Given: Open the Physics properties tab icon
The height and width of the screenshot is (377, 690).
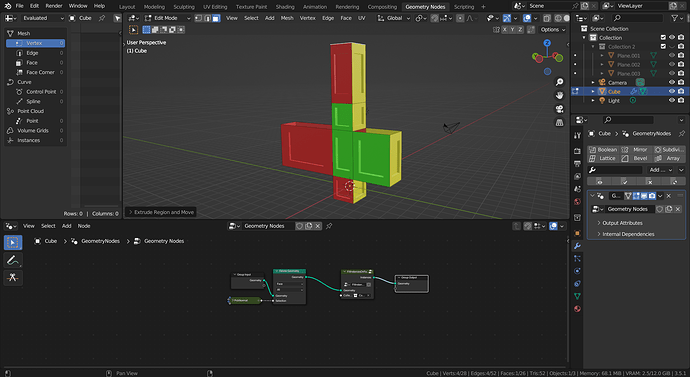Looking at the screenshot, I should pyautogui.click(x=577, y=271).
